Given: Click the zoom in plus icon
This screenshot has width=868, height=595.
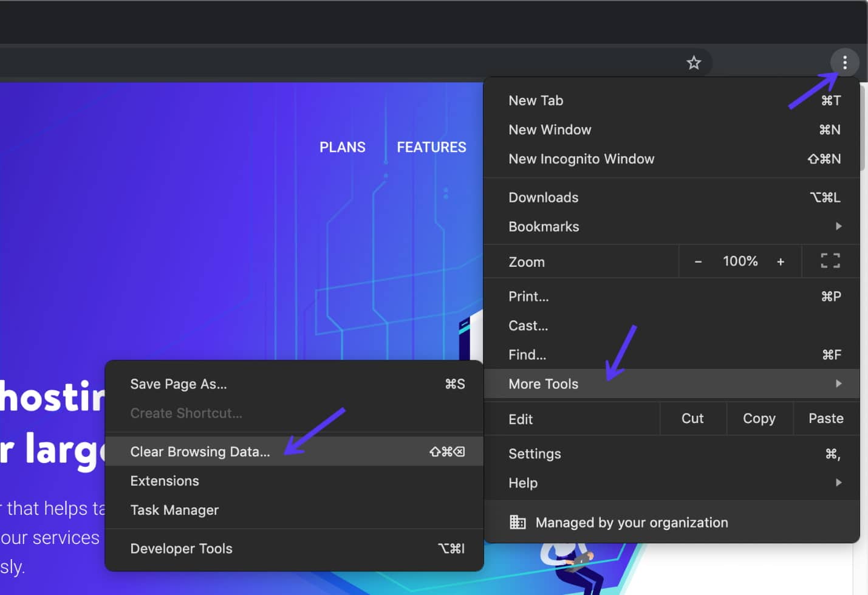Looking at the screenshot, I should click(781, 261).
